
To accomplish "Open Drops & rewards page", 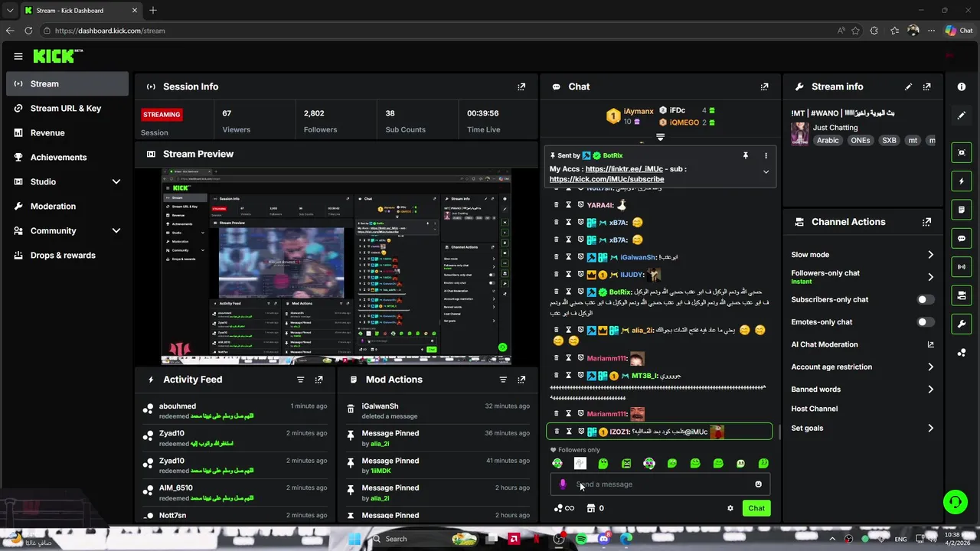I will [x=67, y=256].
